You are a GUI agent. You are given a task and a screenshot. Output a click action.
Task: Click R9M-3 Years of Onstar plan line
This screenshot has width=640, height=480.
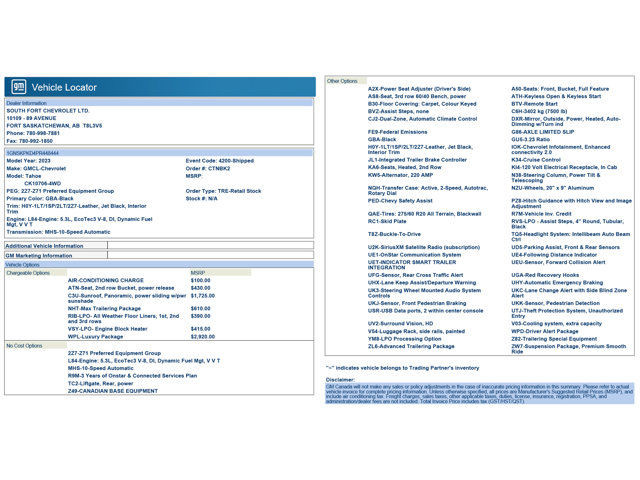click(x=132, y=376)
